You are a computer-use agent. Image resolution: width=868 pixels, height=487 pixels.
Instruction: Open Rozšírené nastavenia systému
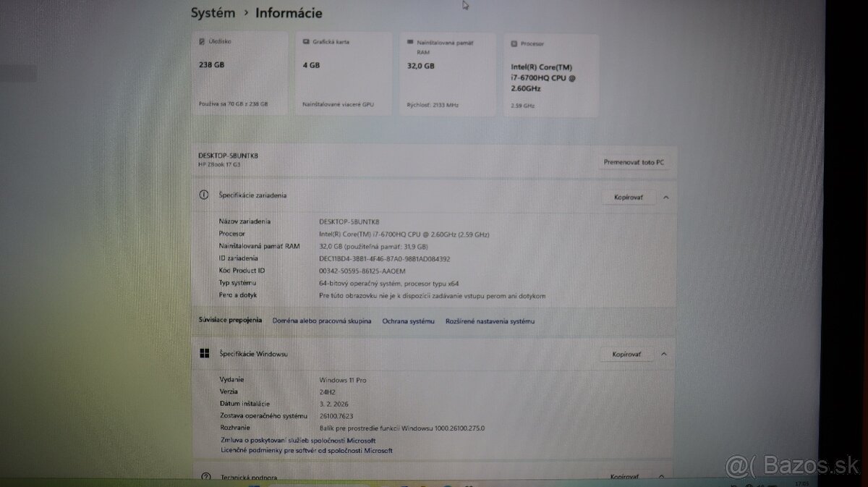tap(490, 321)
